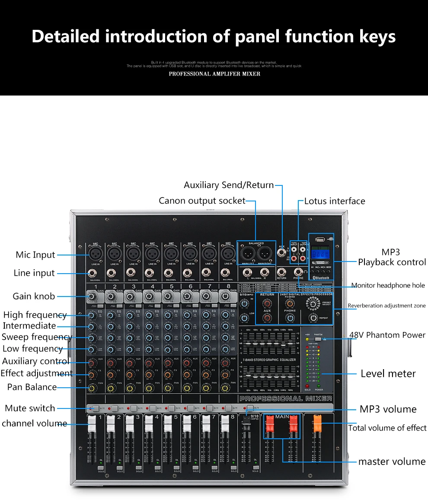This screenshot has width=428, height=504.
Task: Click the black 9/10 MP3 volume fader
Action: click(x=246, y=424)
